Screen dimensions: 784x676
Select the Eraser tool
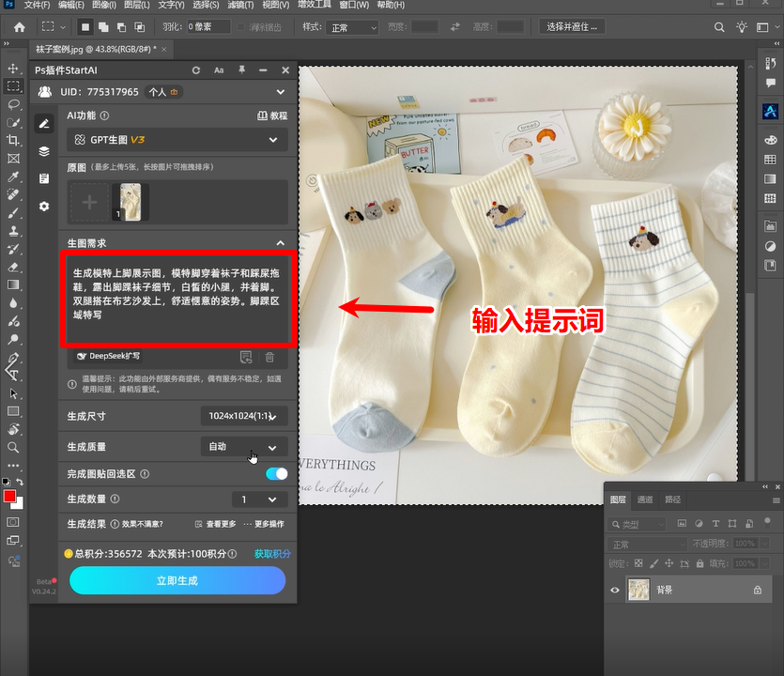click(13, 267)
